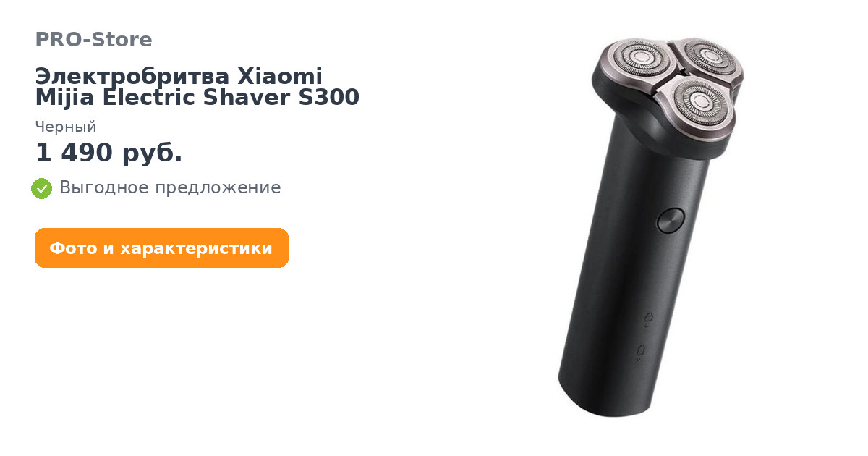Image resolution: width=868 pixels, height=456 pixels.
Task: Click the upper indicator icon on the shaver handle
Action: (x=649, y=318)
